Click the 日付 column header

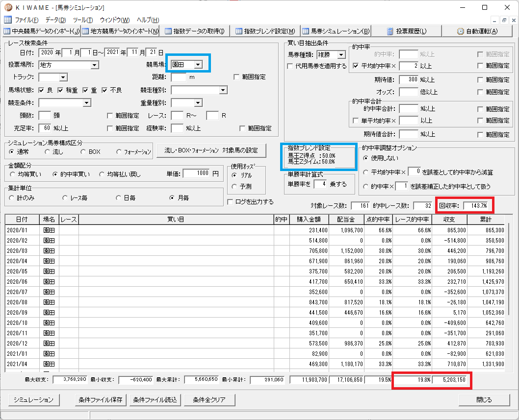click(22, 219)
